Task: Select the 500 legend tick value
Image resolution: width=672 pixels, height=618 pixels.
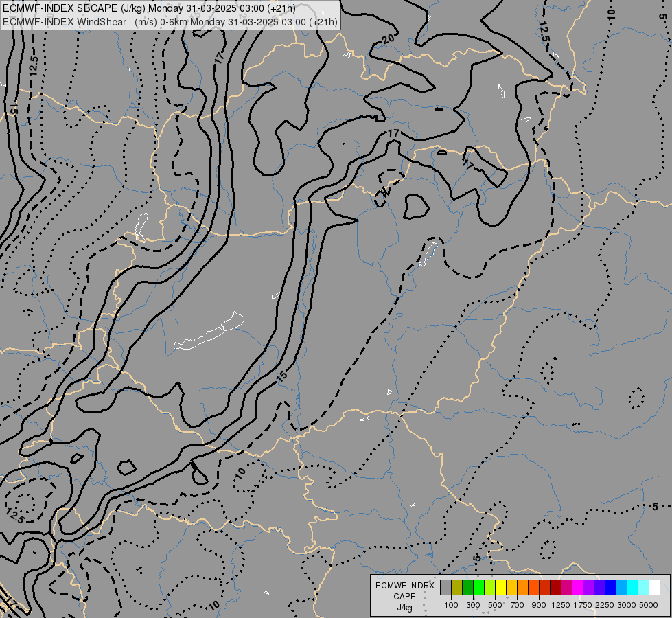Action: (495, 605)
